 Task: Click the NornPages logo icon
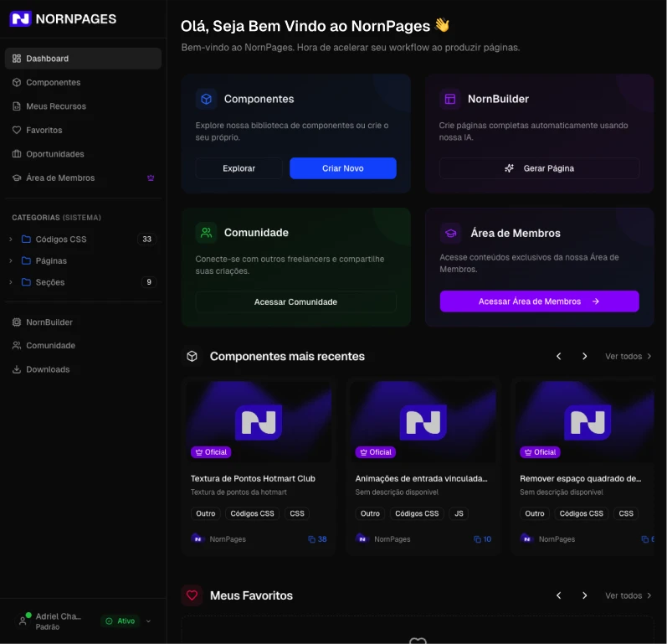coord(20,18)
